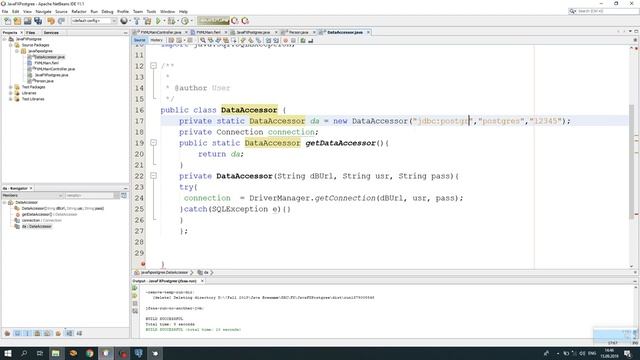The image size is (640, 360).
Task: Click the Clean and Build Project icon
Action: [147, 21]
